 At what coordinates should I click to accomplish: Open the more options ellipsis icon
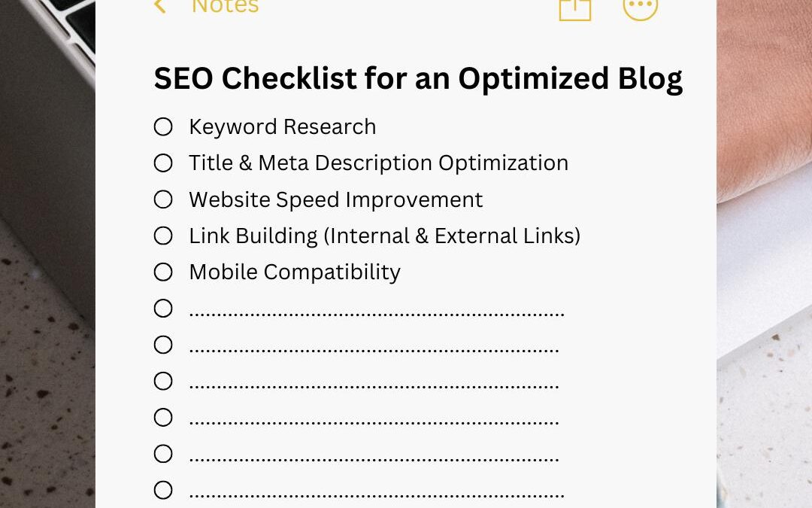point(641,8)
